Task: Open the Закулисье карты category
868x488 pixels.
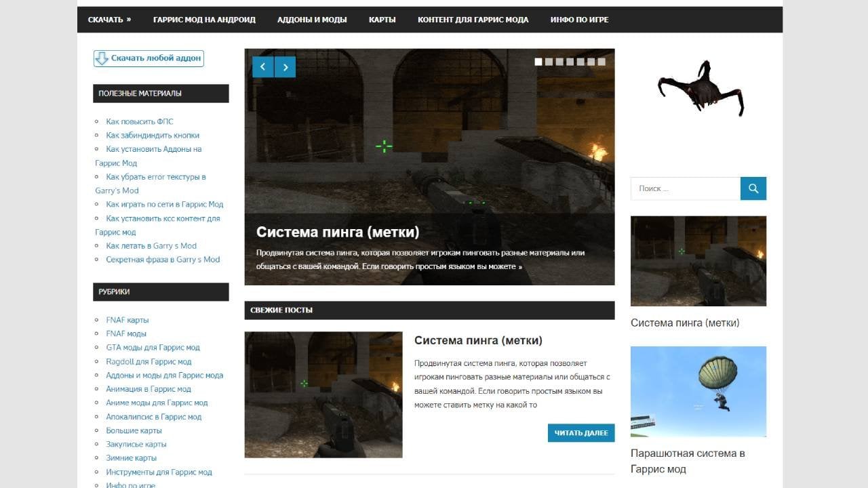Action: click(136, 444)
